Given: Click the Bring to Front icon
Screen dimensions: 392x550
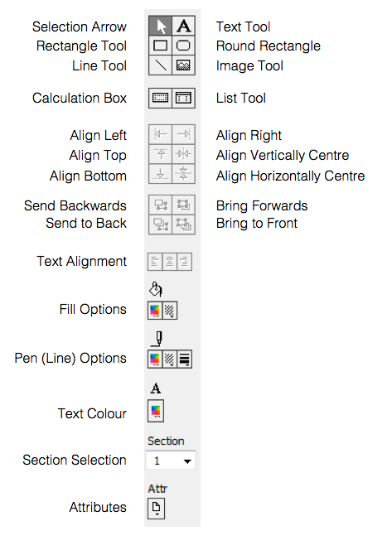Looking at the screenshot, I should [183, 224].
